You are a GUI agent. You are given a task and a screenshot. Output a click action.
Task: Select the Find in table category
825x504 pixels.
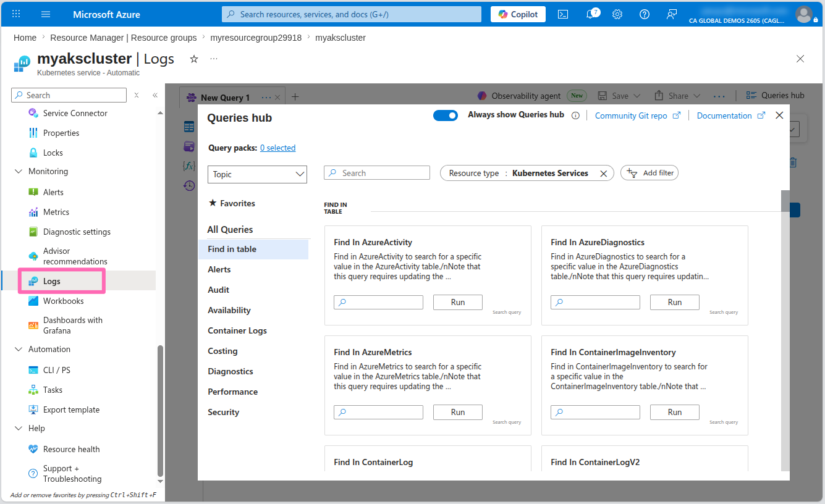[253, 249]
